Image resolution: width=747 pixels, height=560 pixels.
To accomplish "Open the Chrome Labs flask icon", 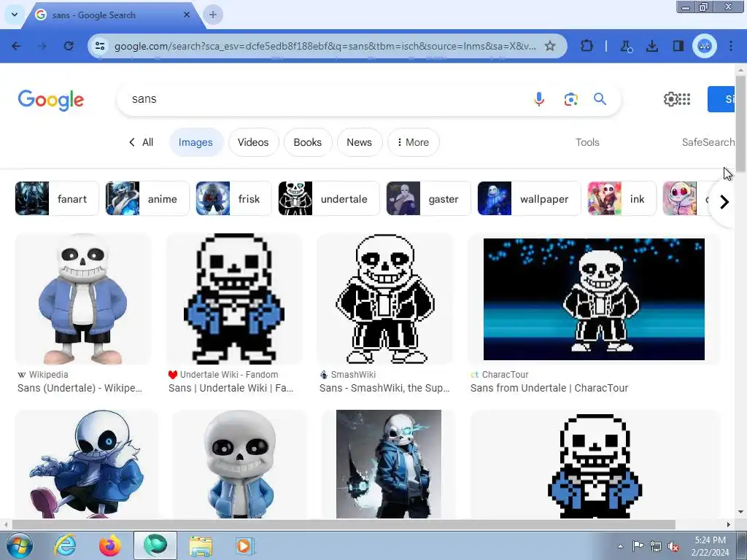I will click(x=625, y=46).
